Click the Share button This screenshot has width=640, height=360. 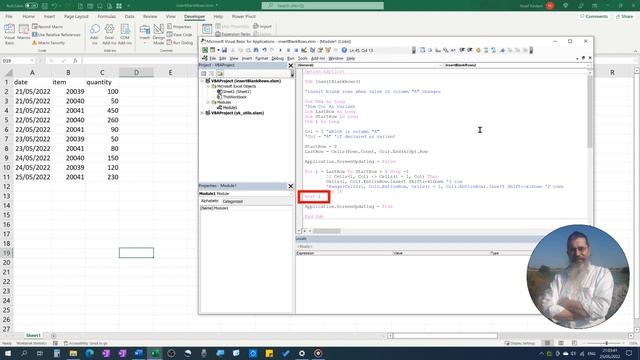point(625,16)
